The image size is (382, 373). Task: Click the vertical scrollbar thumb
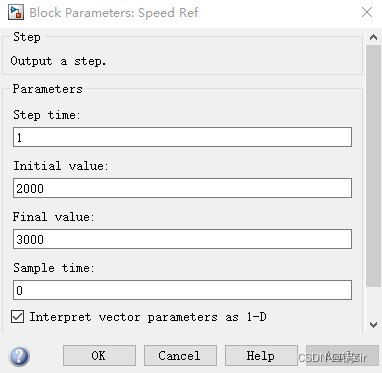tap(374, 166)
